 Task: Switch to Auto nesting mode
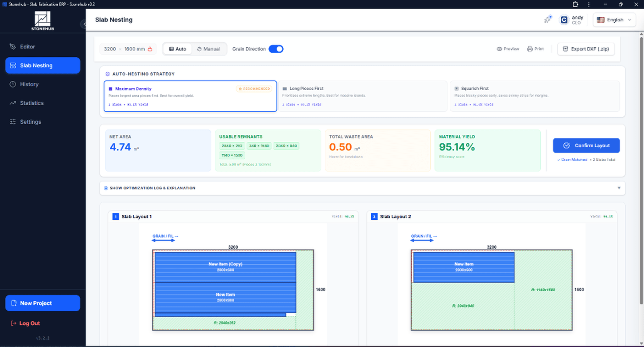coord(178,49)
